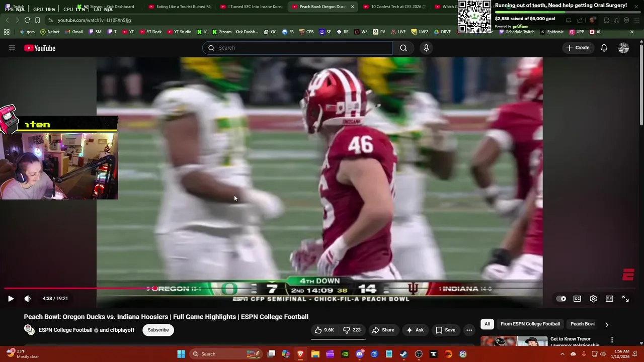This screenshot has height=362, width=644.
Task: Open the browser apps grid icon
Action: tap(7, 32)
